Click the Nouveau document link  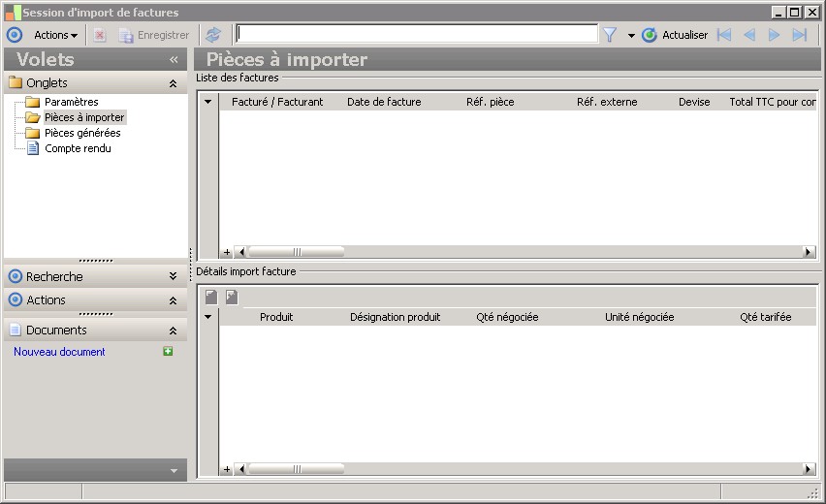coord(59,352)
